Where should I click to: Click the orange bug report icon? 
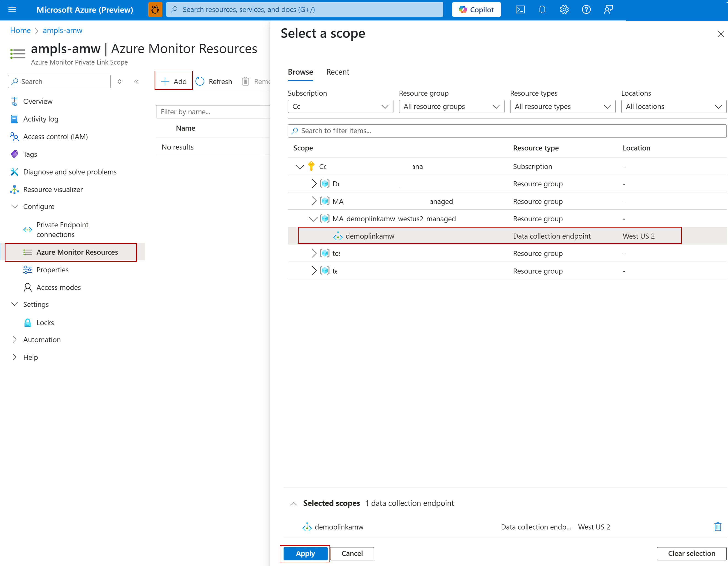click(x=155, y=10)
